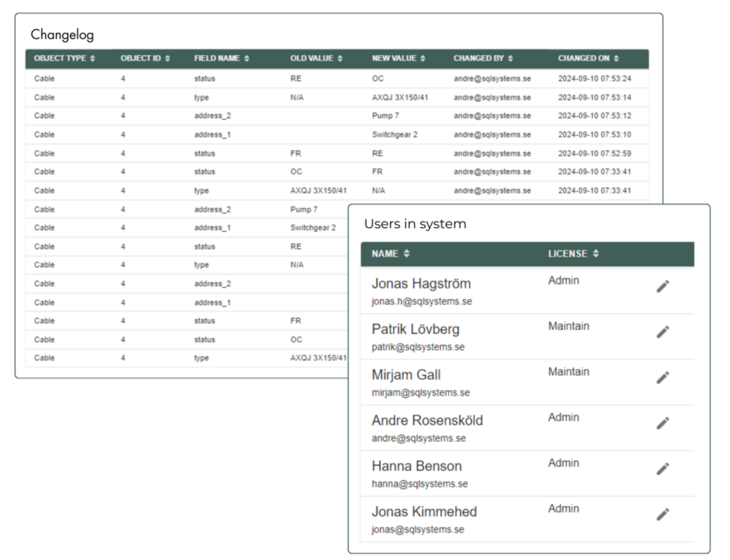Toggle sorting with the New Value arrows
This screenshot has height=560, width=730.
pos(423,58)
